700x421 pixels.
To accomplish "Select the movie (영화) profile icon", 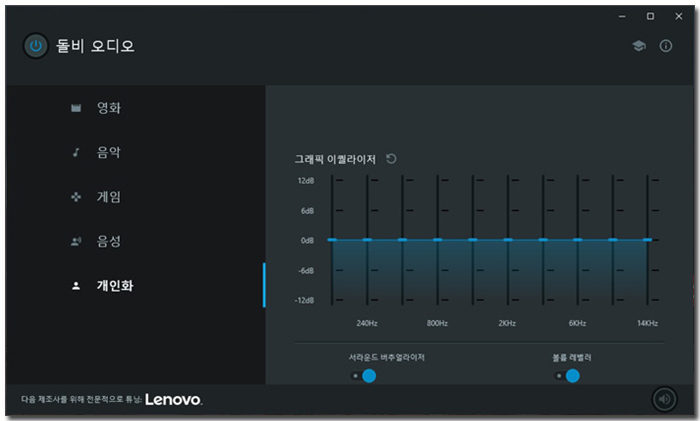I will [x=76, y=108].
